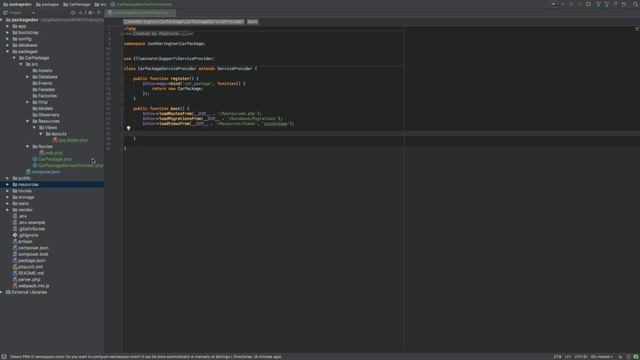
Task: Click packagedev breadcrumb in navigation bar
Action: pos(17,4)
